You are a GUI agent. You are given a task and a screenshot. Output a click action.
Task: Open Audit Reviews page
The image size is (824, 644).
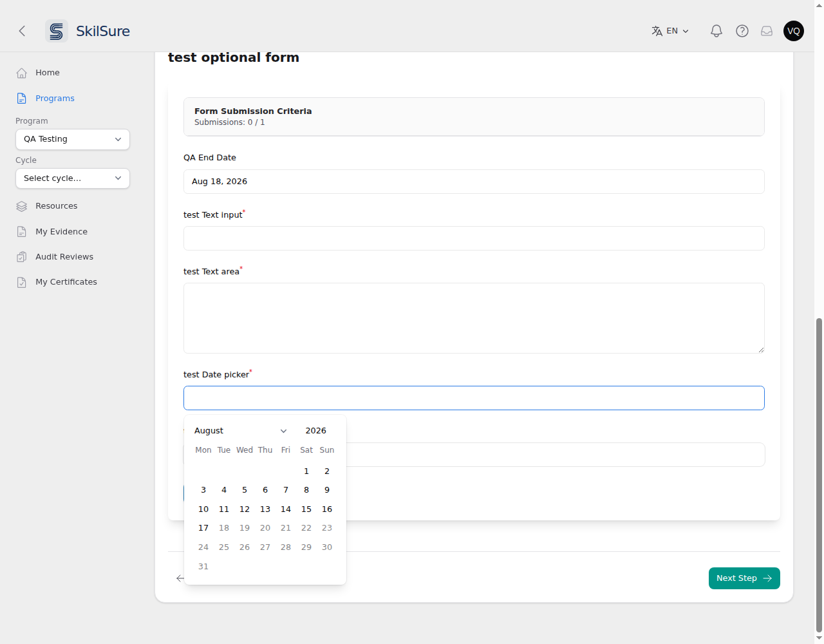[64, 257]
